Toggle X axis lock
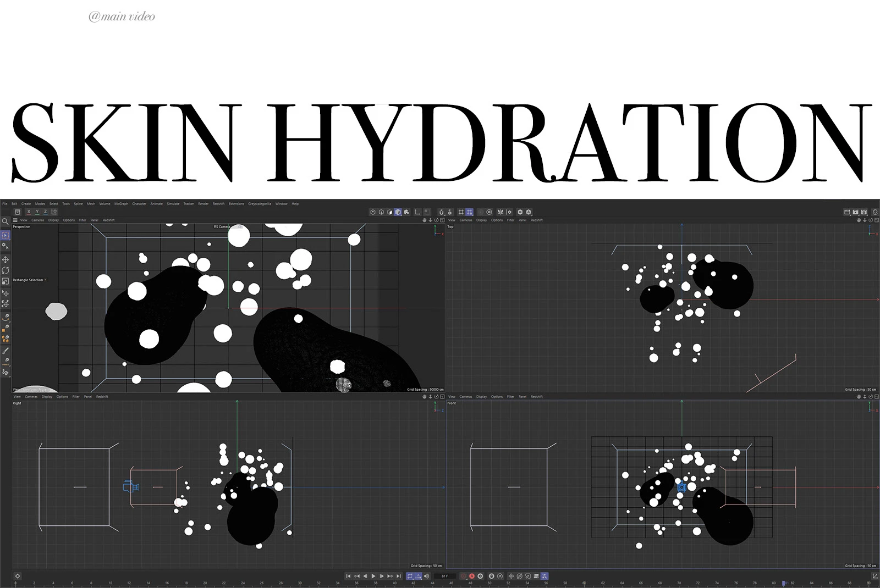 29,212
